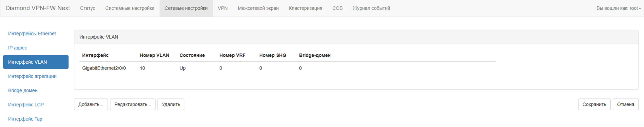The width and height of the screenshot is (644, 127).
Task: Open Системные настройки menu
Action: coord(130,8)
